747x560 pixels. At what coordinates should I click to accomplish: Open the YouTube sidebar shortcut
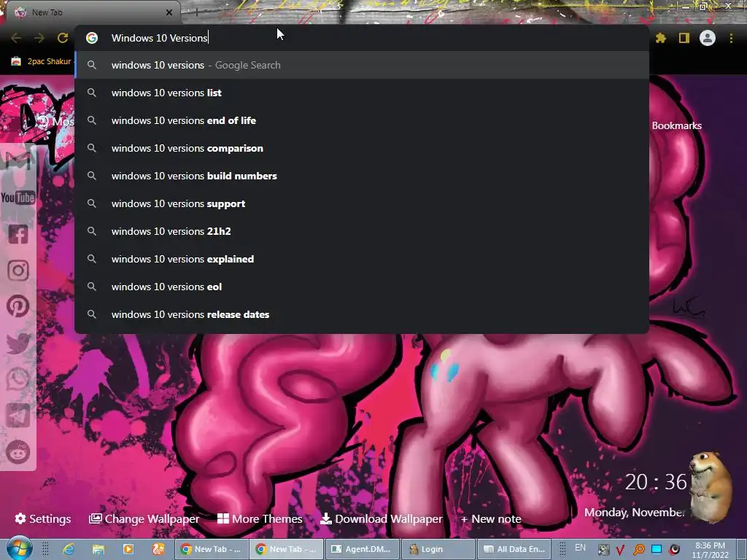18,198
